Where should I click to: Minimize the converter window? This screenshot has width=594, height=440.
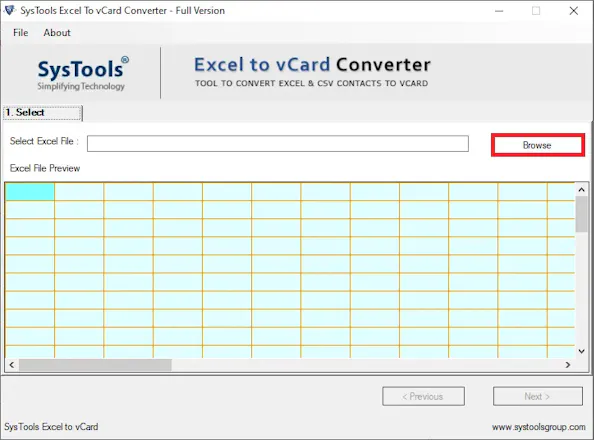click(x=499, y=11)
